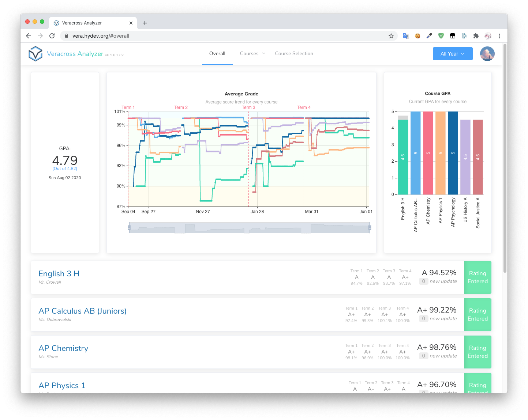Screen dimensions: 528x420
Task: Click the right handle of chart range slider
Action: click(x=370, y=228)
